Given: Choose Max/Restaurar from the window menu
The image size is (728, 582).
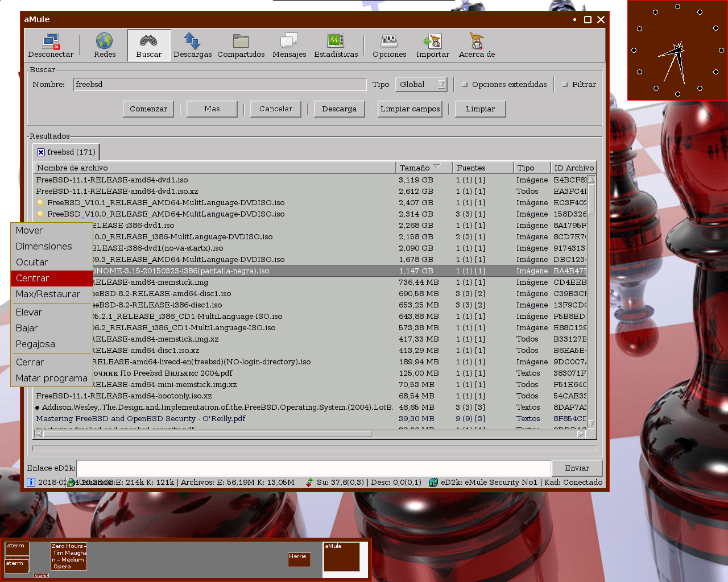Looking at the screenshot, I should click(x=52, y=294).
